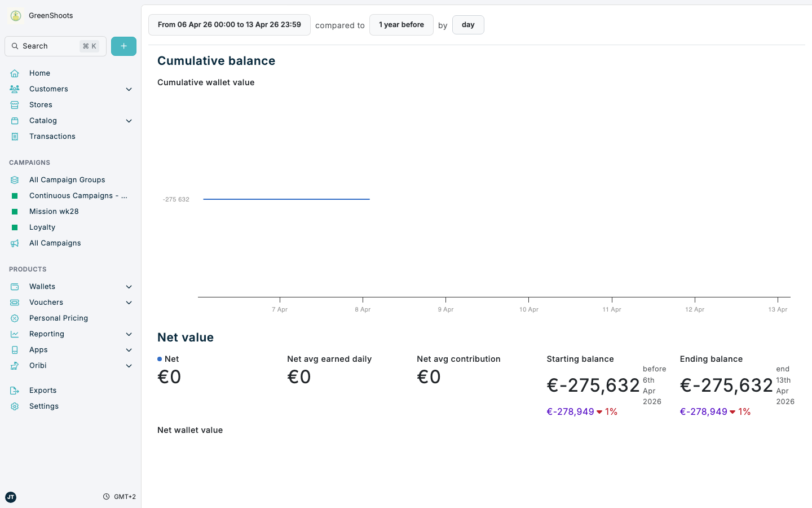Expand the Vouchers submenu
This screenshot has height=508, width=812.
[x=129, y=303]
